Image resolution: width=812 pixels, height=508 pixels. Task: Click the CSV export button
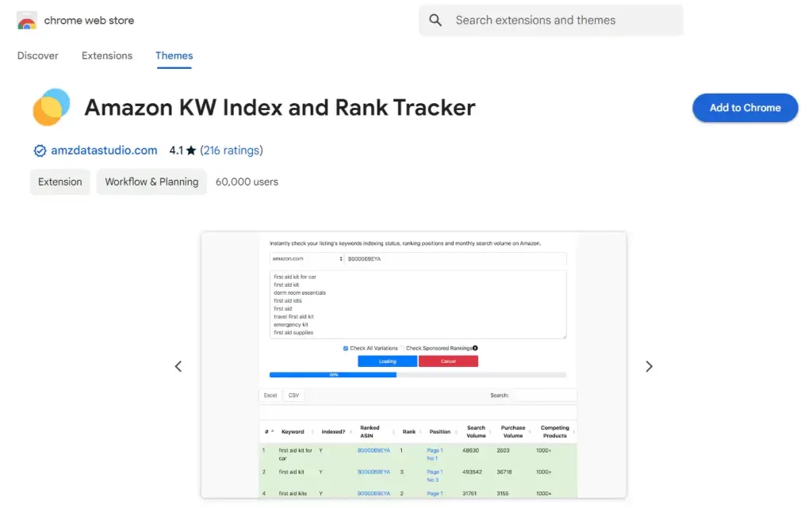pos(293,395)
